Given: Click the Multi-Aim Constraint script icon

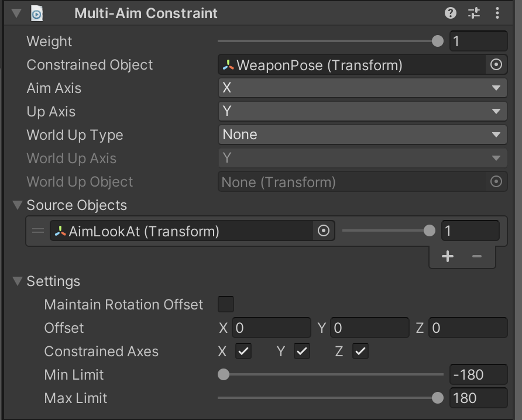Looking at the screenshot, I should 37,14.
